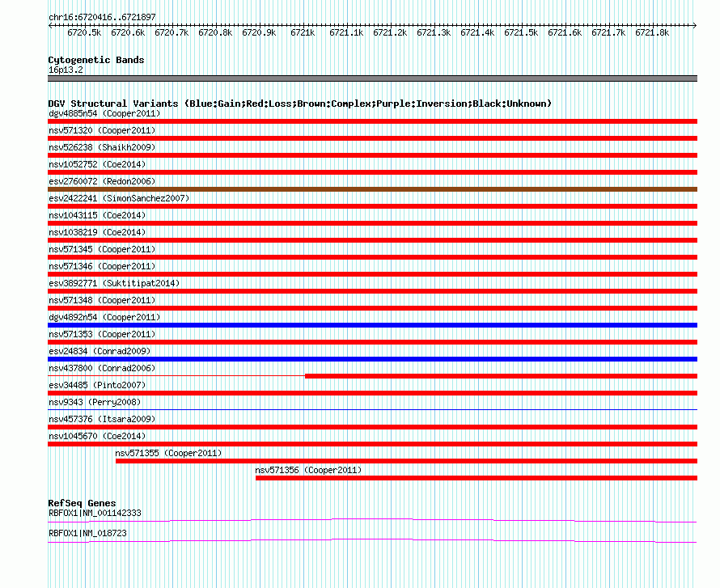The image size is (720, 588).
Task: Click the nsv571346 (Cooper2011) label
Action: (102, 266)
